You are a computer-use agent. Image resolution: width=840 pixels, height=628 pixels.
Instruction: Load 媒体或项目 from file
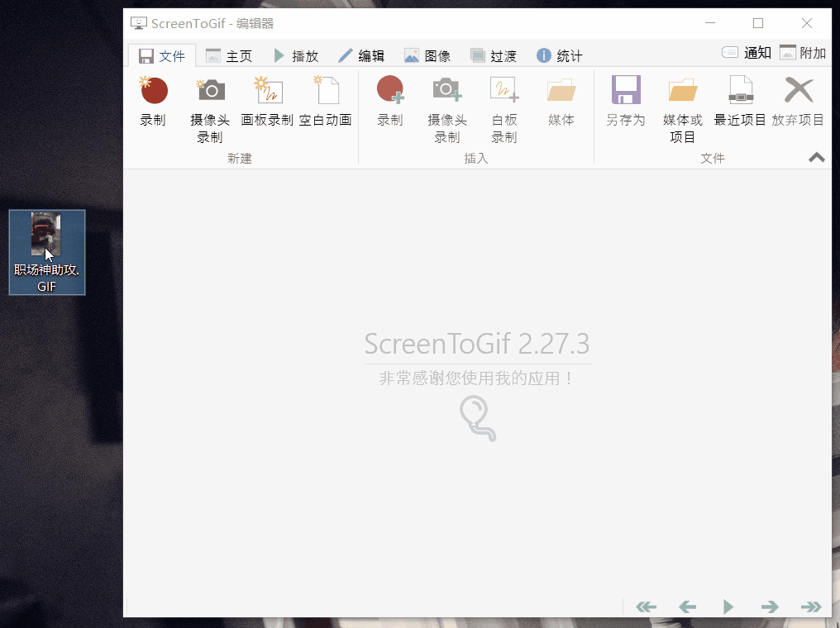[683, 110]
